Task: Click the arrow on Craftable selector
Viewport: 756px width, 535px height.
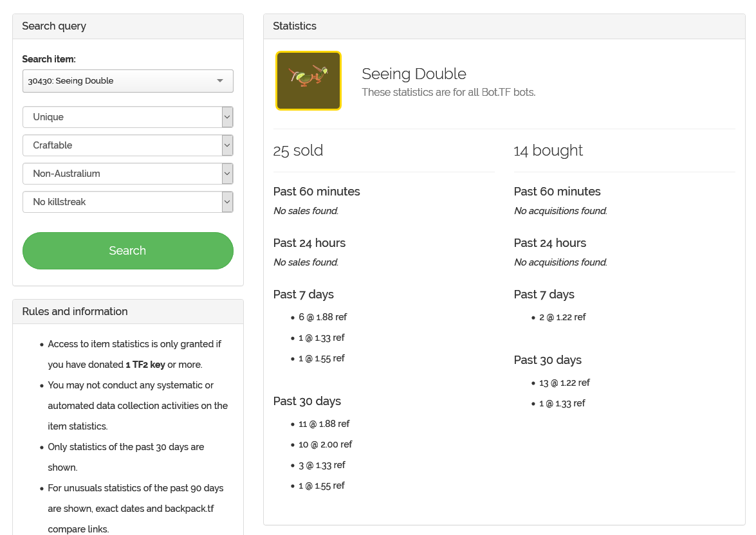Action: click(227, 145)
